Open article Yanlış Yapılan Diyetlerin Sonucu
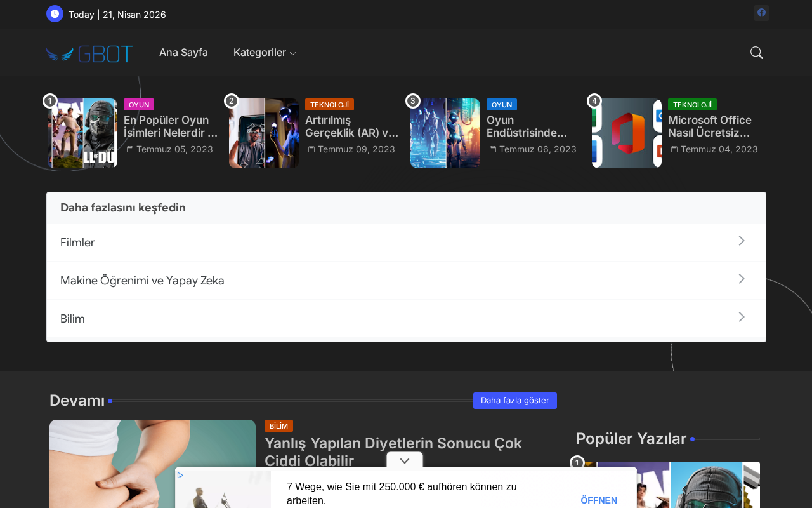This screenshot has height=508, width=812. [x=393, y=451]
